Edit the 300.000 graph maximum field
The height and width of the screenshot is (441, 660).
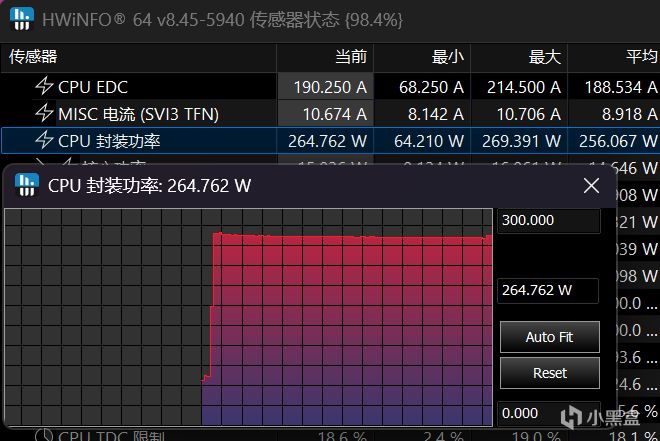pos(549,220)
